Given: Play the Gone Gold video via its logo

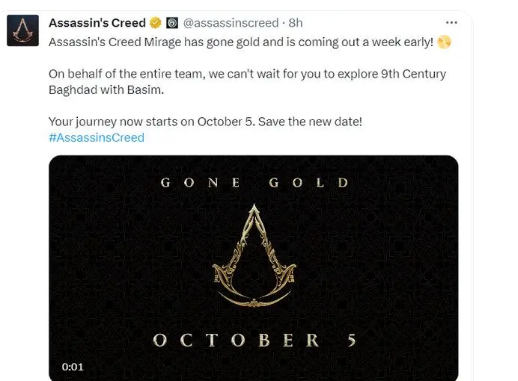Looking at the screenshot, I should (x=254, y=256).
